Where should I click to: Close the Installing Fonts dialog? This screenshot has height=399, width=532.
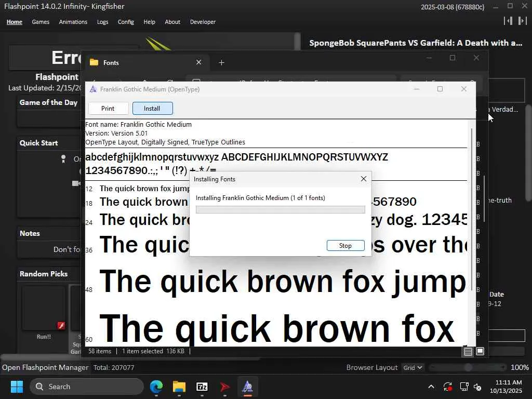tap(363, 179)
